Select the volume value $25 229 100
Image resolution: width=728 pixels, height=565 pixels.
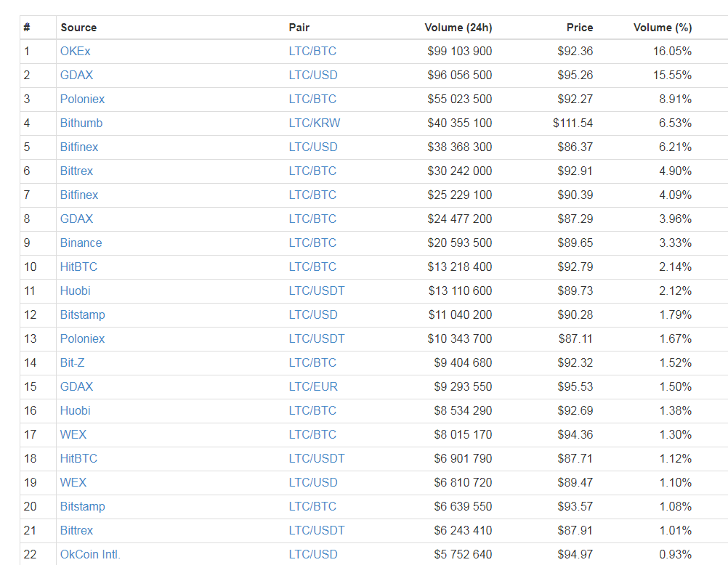[x=460, y=195]
